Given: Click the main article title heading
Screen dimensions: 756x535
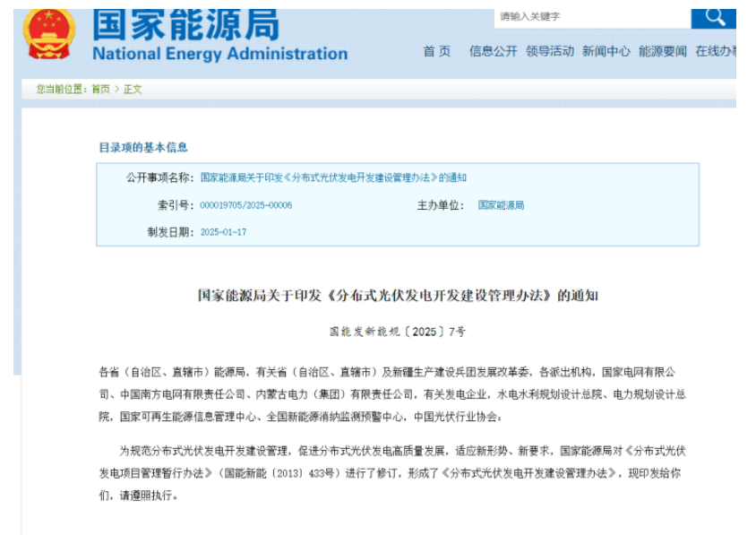Looking at the screenshot, I should 398,295.
